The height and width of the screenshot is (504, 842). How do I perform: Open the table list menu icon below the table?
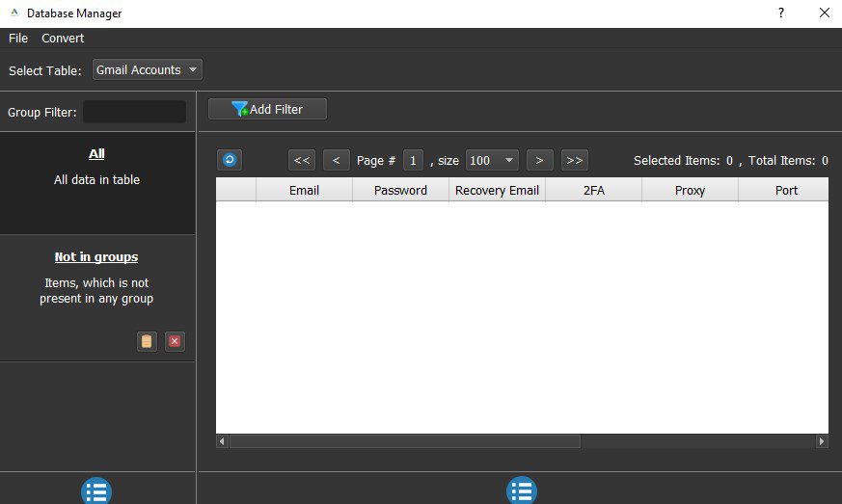pyautogui.click(x=522, y=491)
